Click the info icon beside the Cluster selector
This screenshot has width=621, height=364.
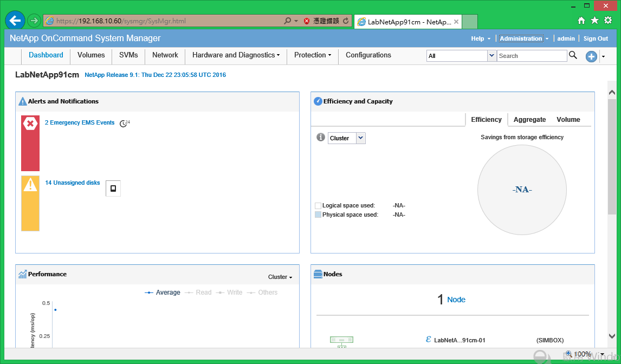pyautogui.click(x=320, y=138)
